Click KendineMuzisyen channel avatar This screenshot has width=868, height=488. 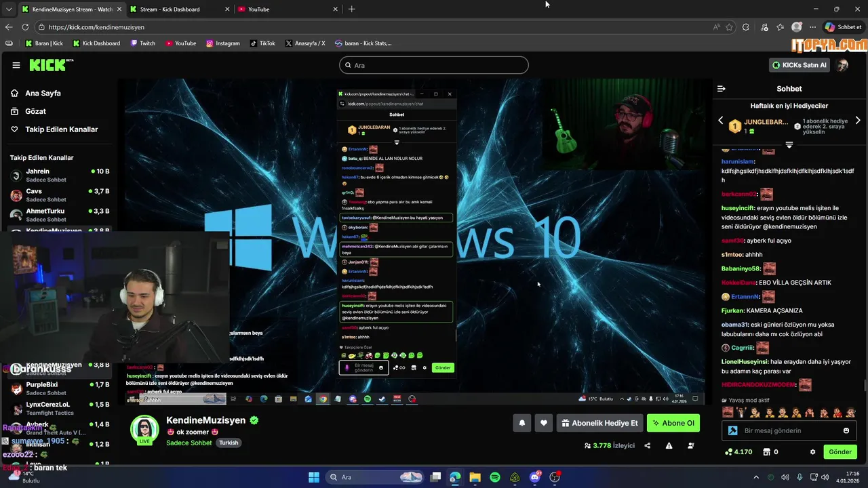tap(144, 430)
